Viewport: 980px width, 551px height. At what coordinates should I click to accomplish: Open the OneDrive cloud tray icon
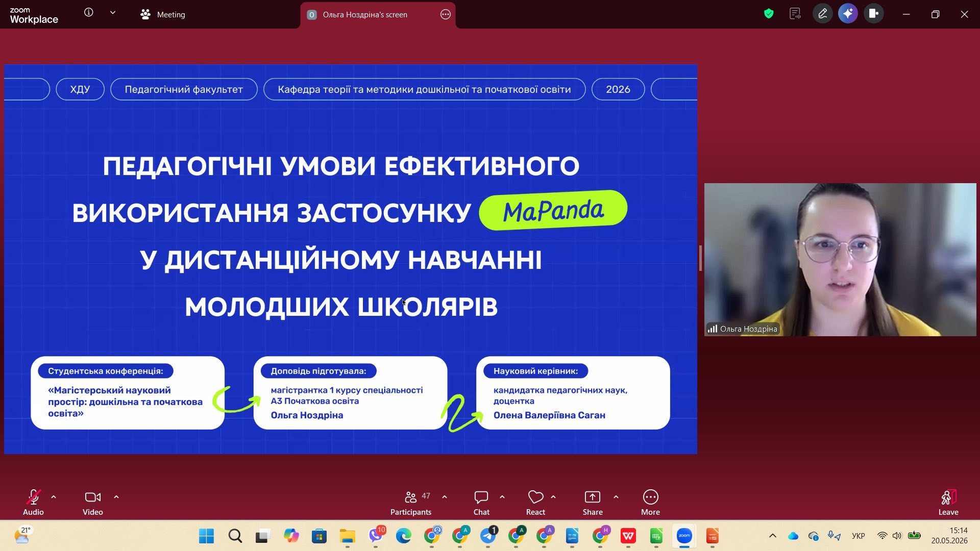tap(793, 536)
